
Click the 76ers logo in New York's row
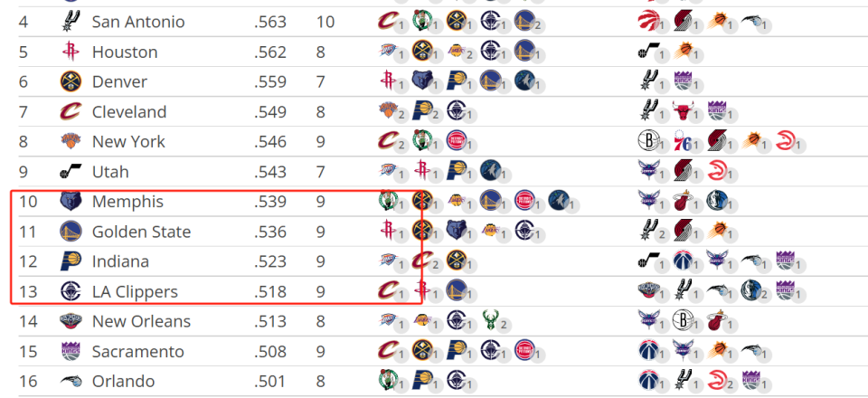[683, 141]
